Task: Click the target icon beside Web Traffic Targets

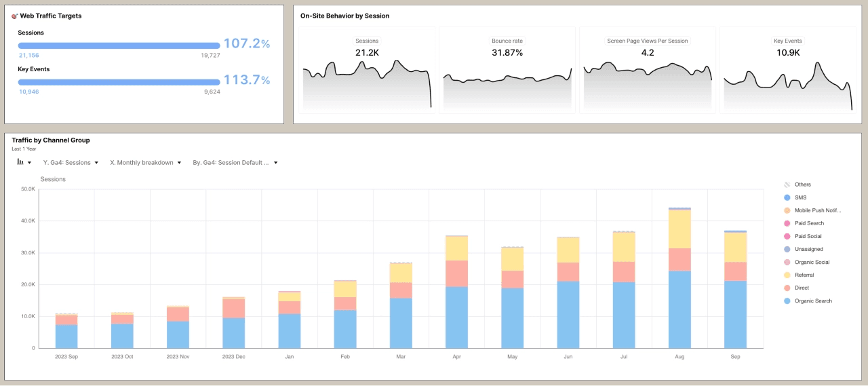Action: point(15,16)
